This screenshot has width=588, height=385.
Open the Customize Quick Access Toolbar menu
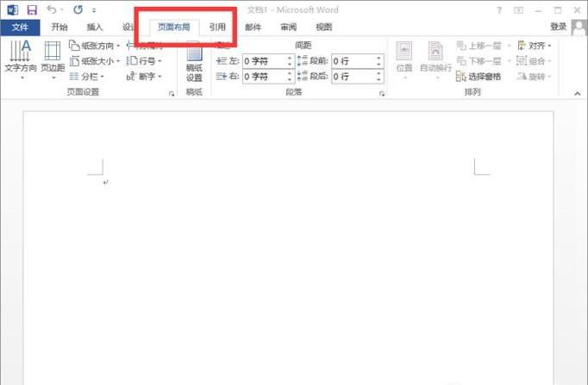(x=94, y=10)
